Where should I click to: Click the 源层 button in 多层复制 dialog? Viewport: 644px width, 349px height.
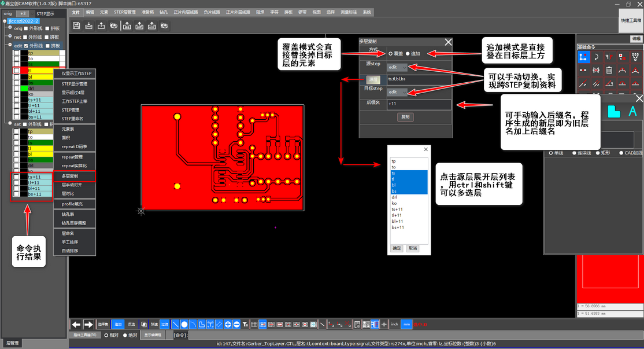(373, 80)
